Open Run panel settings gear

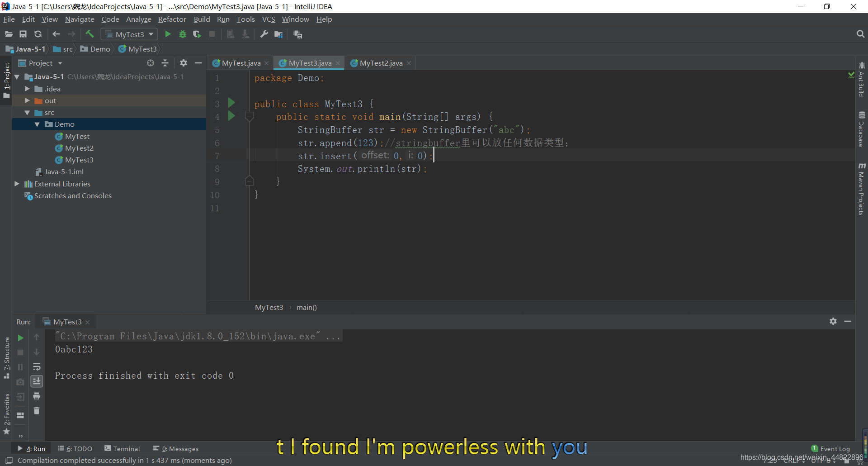coord(833,321)
